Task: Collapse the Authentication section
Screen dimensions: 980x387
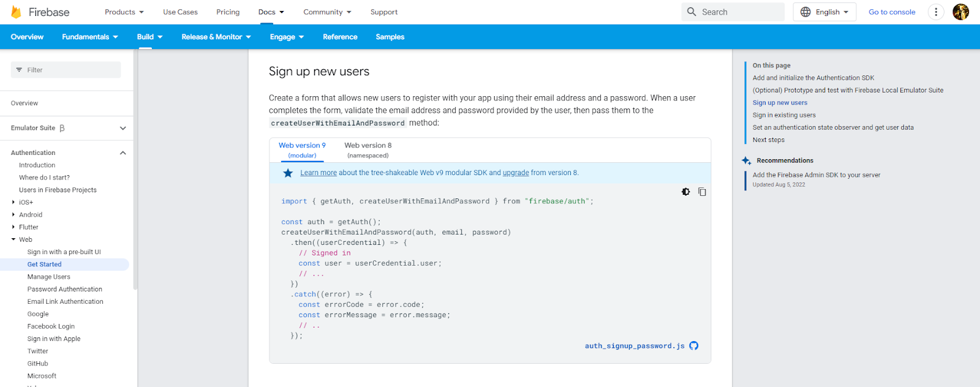Action: coord(123,153)
